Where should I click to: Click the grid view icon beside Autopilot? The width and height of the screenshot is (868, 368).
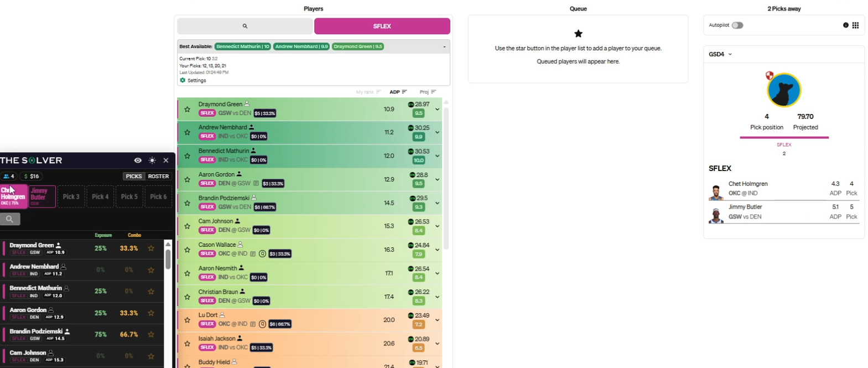(x=855, y=25)
